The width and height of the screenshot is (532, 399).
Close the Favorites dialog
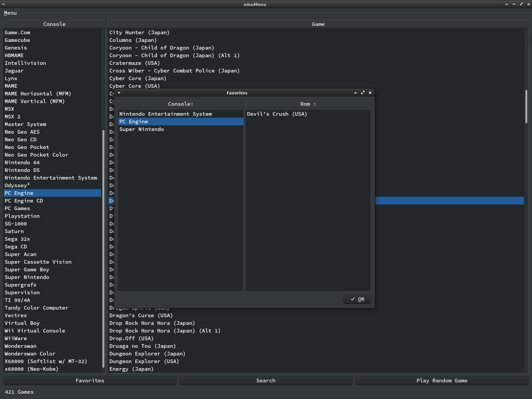[370, 93]
